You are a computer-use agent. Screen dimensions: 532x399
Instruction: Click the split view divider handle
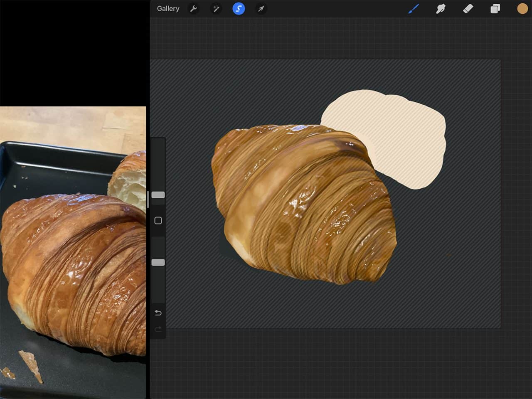pyautogui.click(x=148, y=199)
